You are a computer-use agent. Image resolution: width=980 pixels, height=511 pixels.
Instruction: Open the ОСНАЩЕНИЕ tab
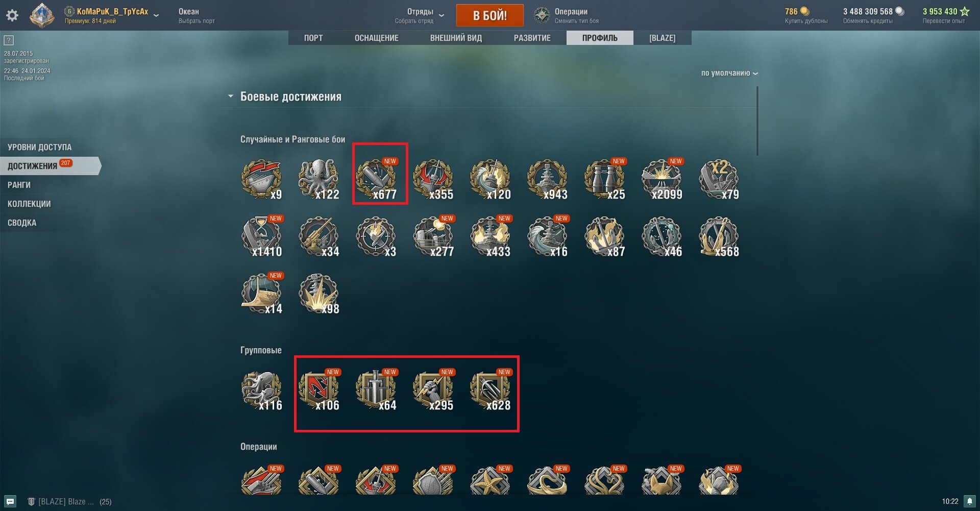point(377,38)
